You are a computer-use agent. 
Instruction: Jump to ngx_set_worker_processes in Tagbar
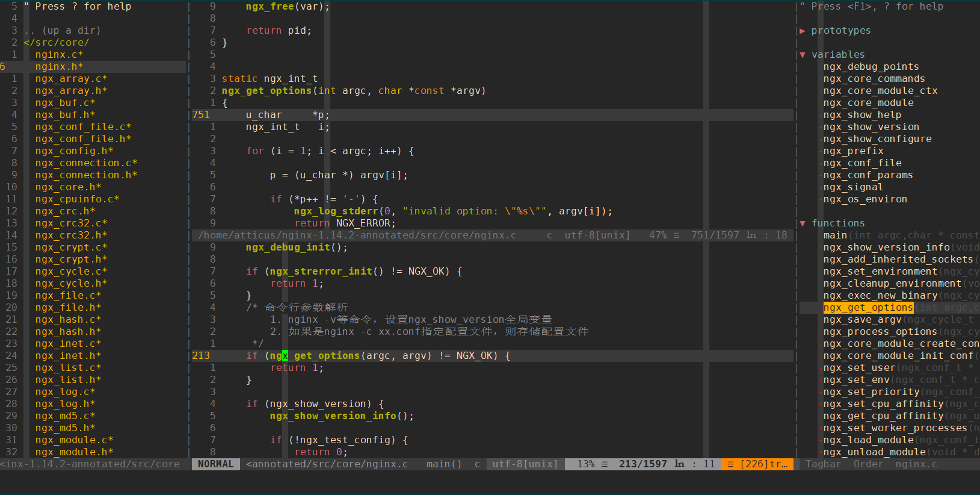[895, 428]
